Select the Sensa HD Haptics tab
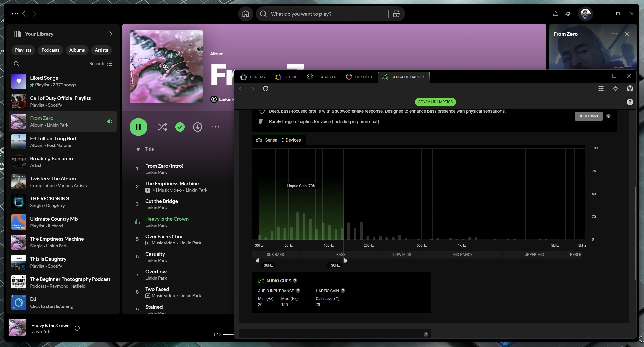644x347 pixels. click(404, 77)
